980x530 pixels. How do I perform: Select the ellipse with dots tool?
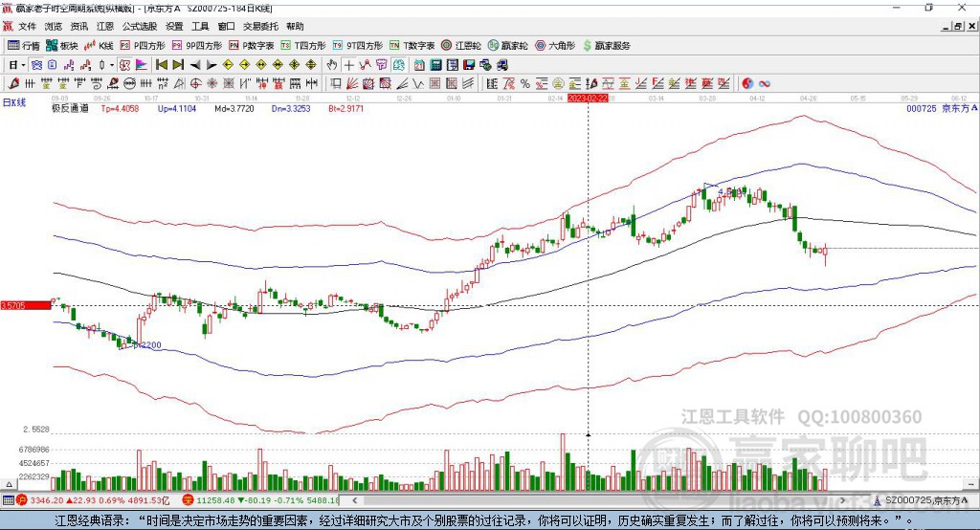click(129, 83)
